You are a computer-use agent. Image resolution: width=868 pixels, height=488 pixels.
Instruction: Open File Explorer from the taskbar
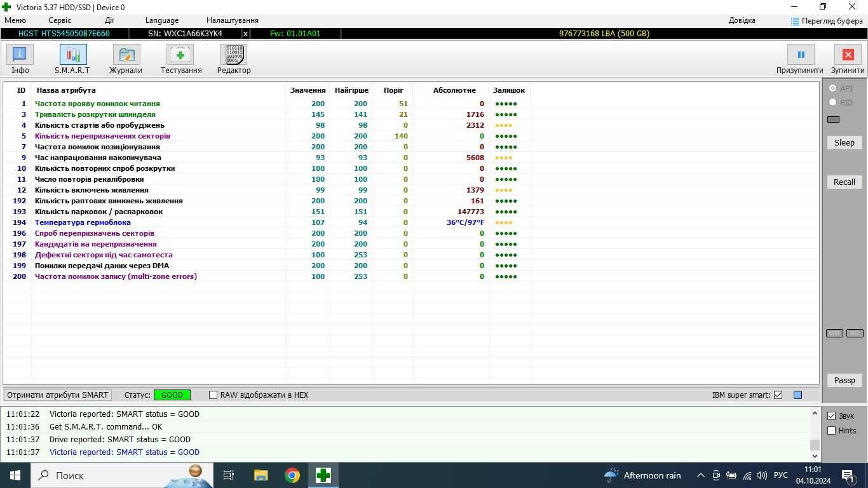pos(261,475)
